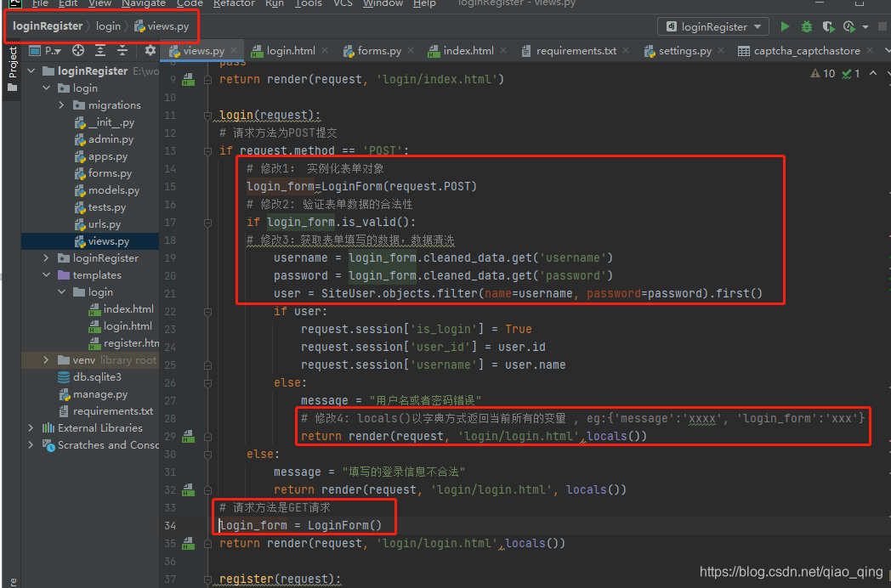Viewport: 891px width, 588px height.
Task: Close the requirements.txt editor tab
Action: (x=626, y=50)
